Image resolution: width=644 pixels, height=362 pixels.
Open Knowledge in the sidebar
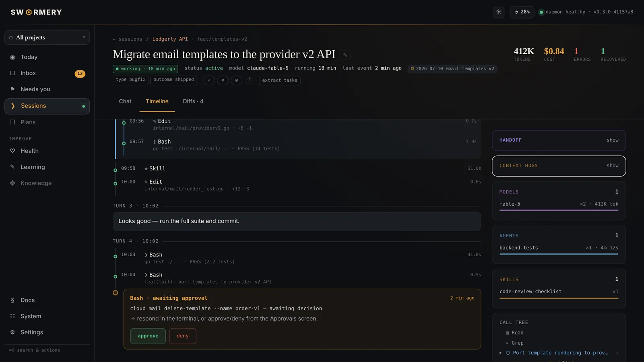pos(47,183)
